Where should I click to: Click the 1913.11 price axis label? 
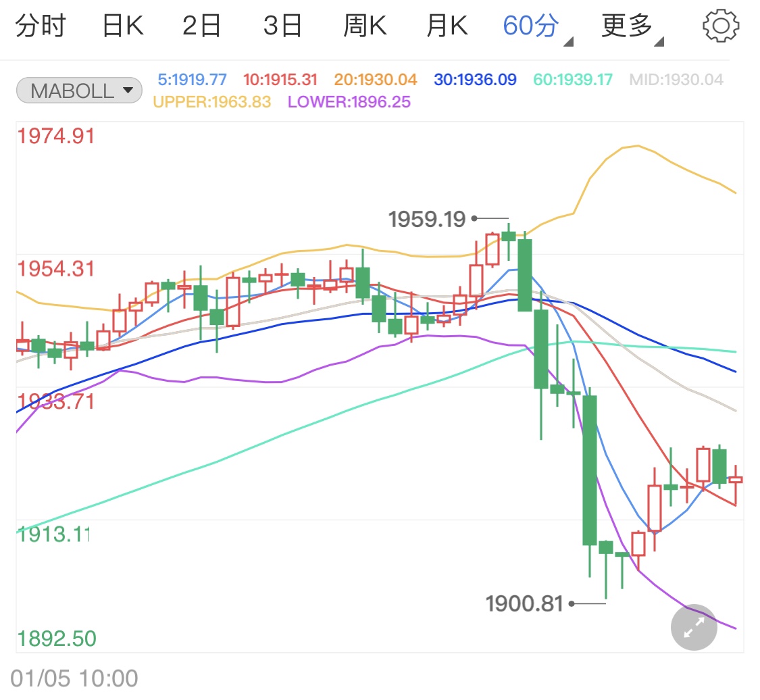pyautogui.click(x=53, y=534)
